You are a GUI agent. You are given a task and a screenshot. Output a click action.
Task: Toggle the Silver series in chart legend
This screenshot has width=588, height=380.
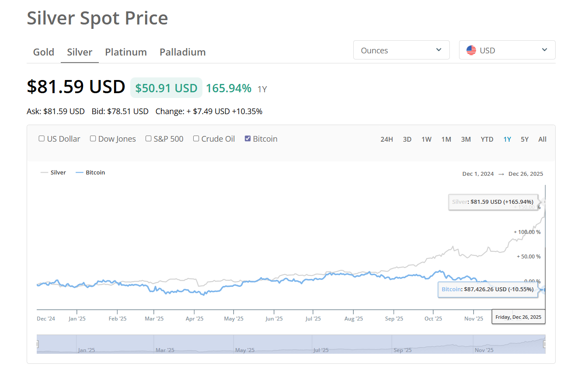click(x=53, y=173)
